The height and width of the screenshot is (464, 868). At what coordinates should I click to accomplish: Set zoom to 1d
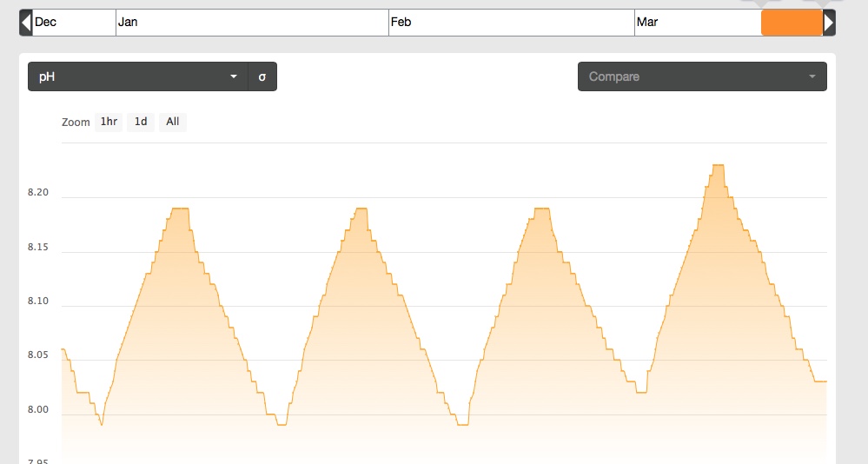coord(141,122)
